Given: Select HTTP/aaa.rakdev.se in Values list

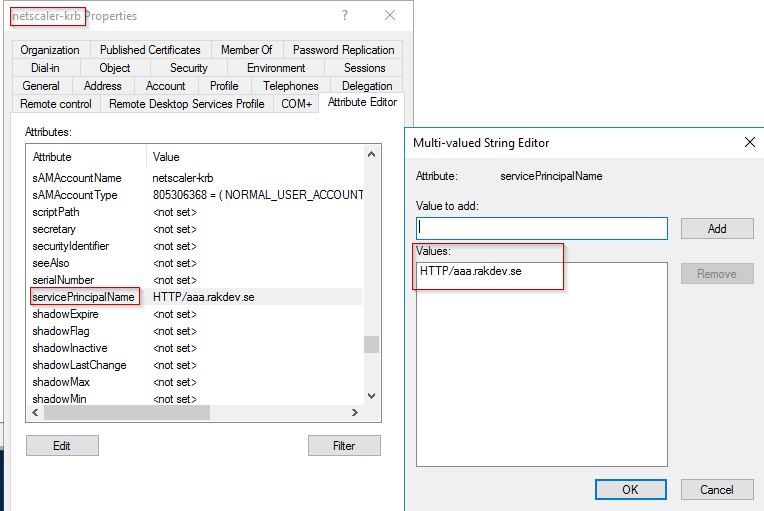Looking at the screenshot, I should pos(471,272).
